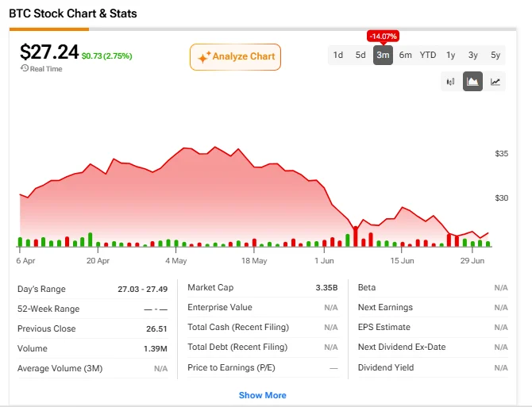532x407 pixels.
Task: Click the $30 price axis label
Action: click(x=502, y=198)
